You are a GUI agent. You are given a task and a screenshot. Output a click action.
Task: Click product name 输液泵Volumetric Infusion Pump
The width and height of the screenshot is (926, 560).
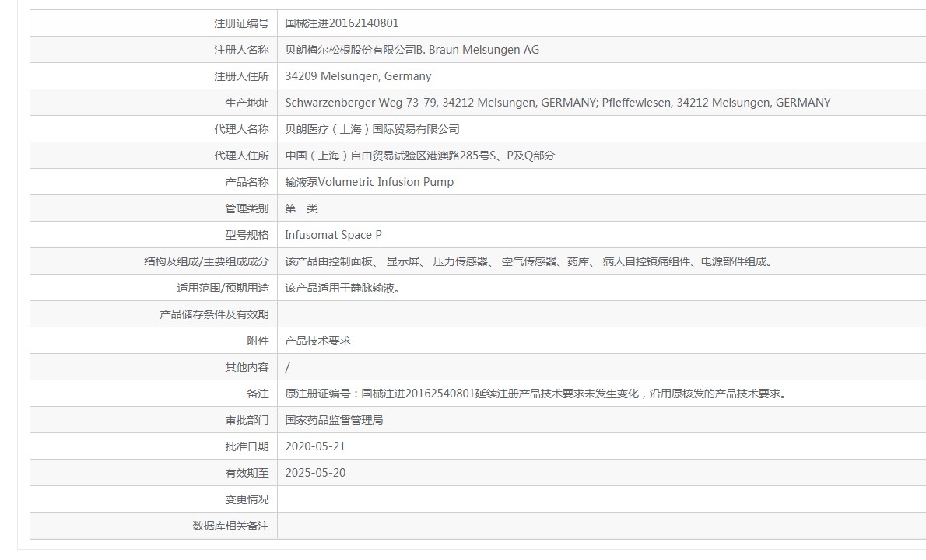(x=369, y=182)
